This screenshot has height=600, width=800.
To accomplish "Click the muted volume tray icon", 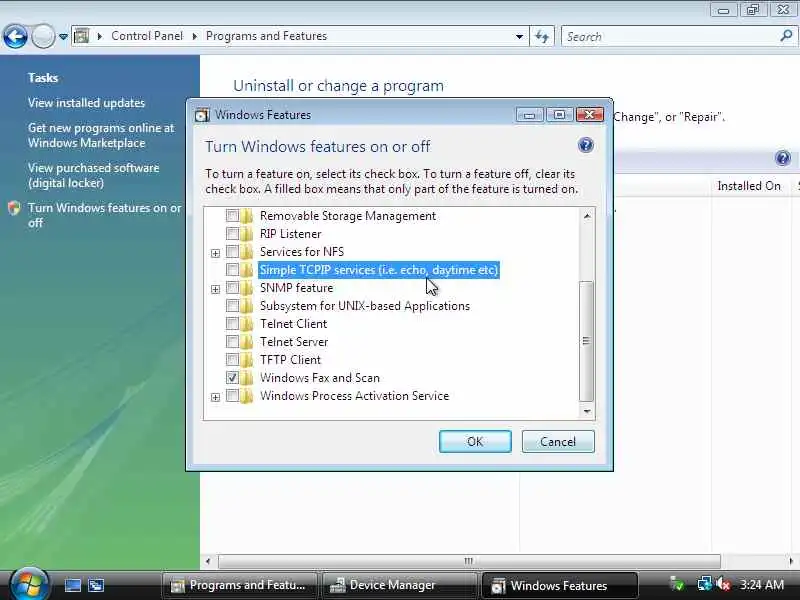I will point(723,584).
